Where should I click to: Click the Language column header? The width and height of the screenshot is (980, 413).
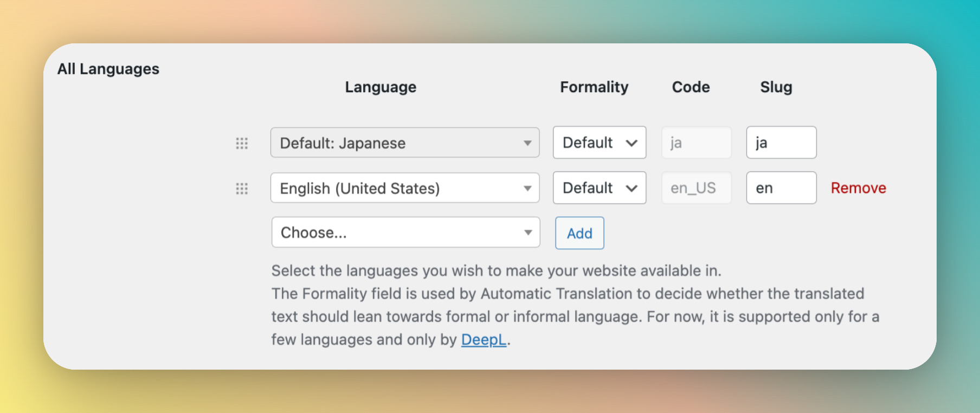coord(381,87)
